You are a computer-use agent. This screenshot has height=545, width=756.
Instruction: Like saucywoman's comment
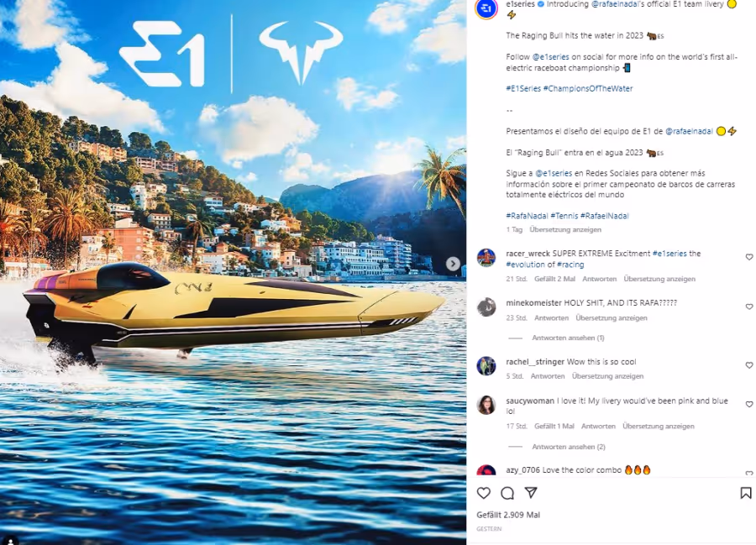pos(749,404)
